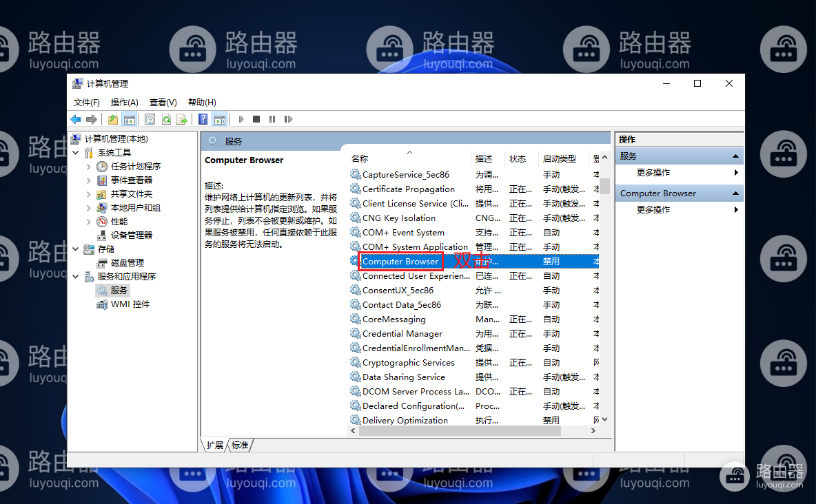Click the blue help question-mark icon
Image resolution: width=816 pixels, height=504 pixels.
pos(203,120)
